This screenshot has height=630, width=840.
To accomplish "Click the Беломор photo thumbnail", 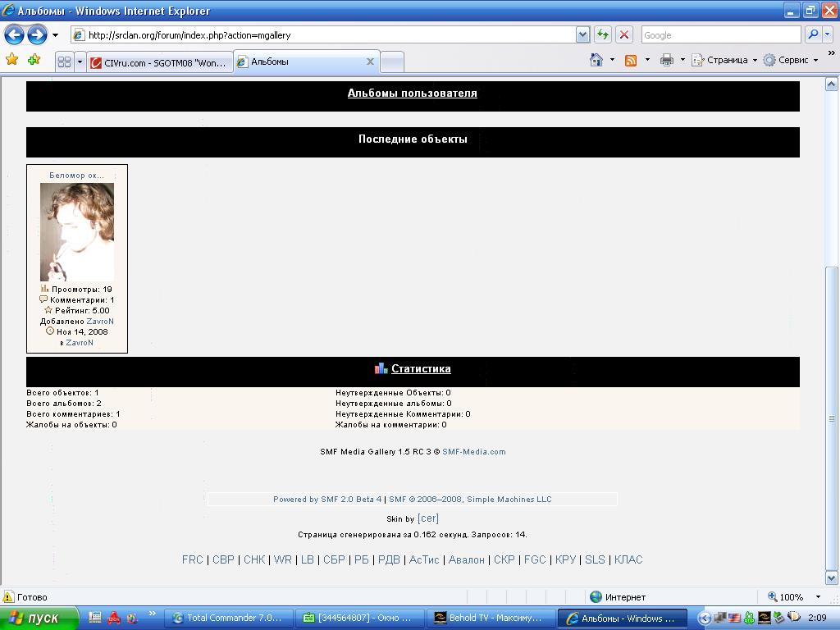I will tap(77, 232).
